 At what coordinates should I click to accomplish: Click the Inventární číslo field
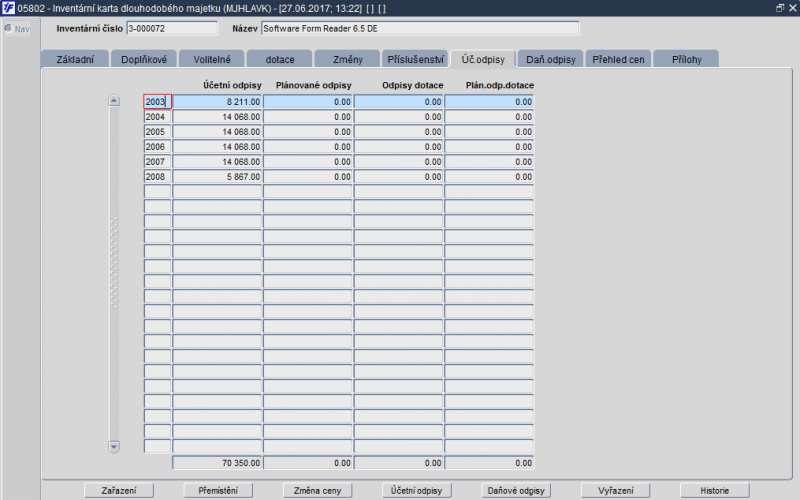pos(172,29)
